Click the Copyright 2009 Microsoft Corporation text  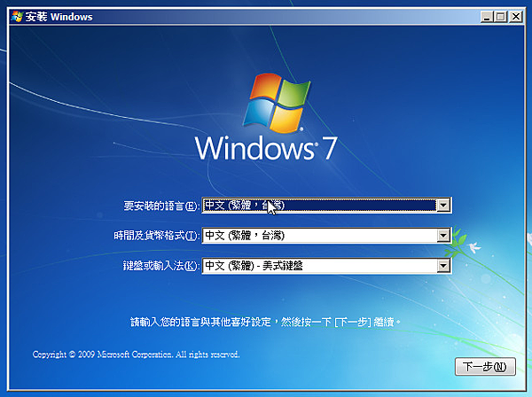136,354
